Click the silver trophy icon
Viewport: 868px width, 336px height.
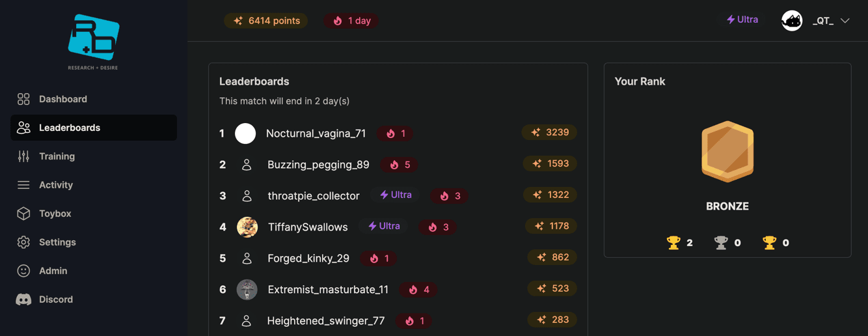[x=721, y=243]
